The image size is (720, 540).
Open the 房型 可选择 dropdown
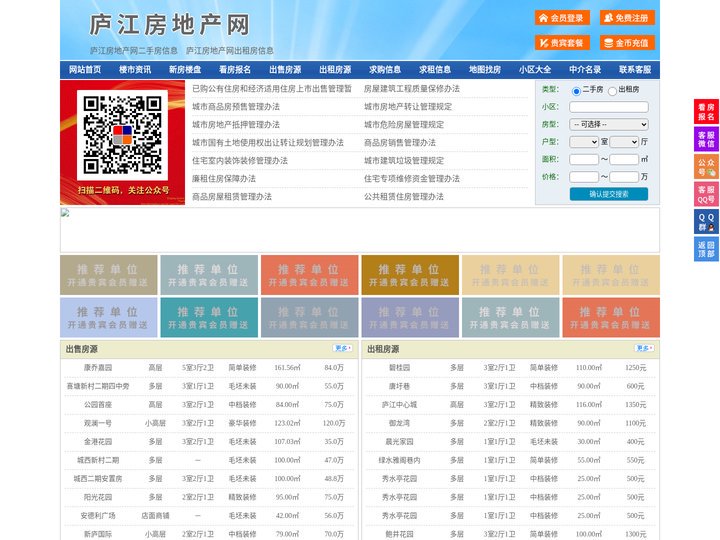click(609, 124)
